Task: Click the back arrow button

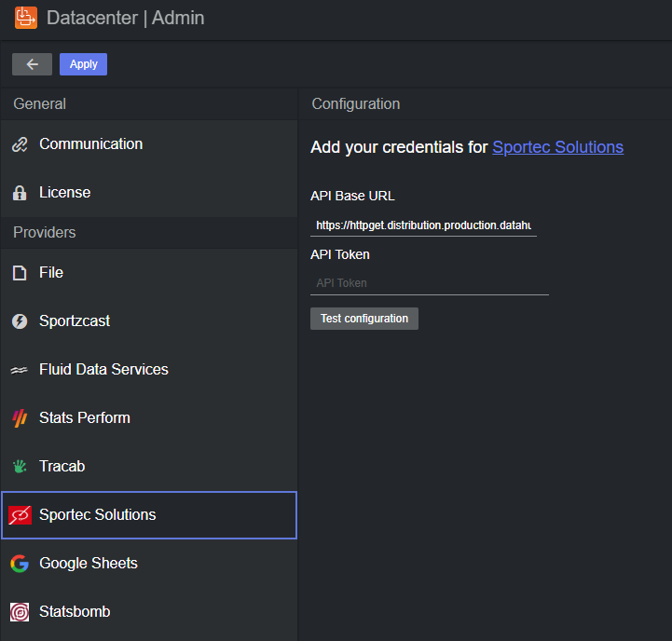Action: click(x=32, y=64)
